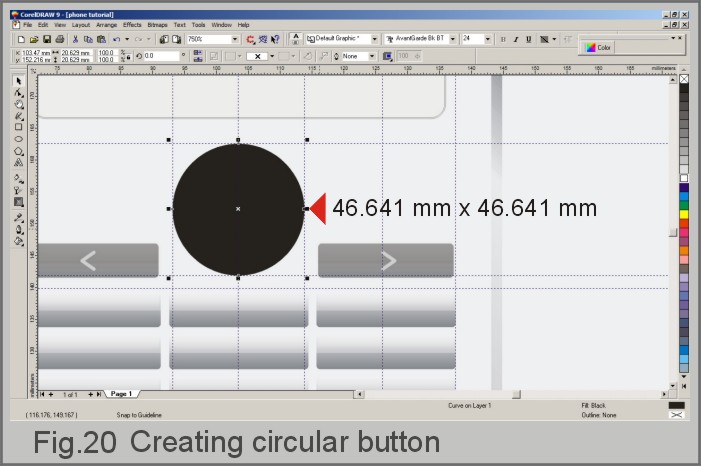701x466 pixels.
Task: Click the Print icon
Action: tap(59, 39)
